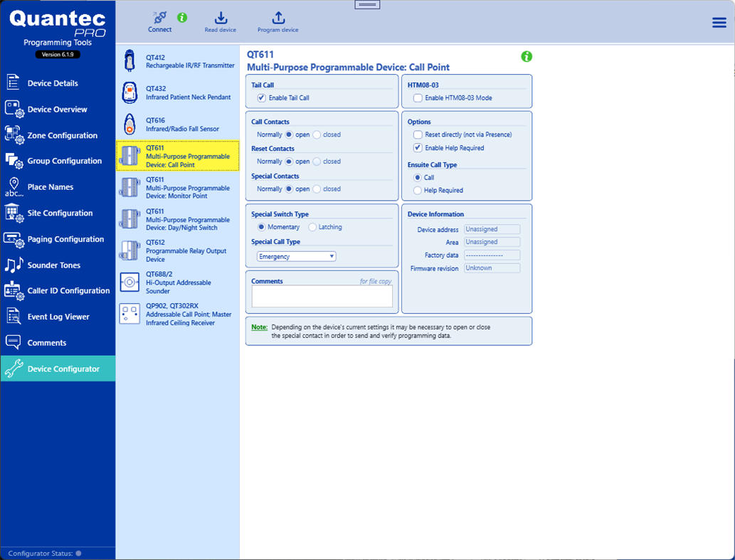Select Help Required ensuite call type
Image resolution: width=735 pixels, height=560 pixels.
coord(417,190)
